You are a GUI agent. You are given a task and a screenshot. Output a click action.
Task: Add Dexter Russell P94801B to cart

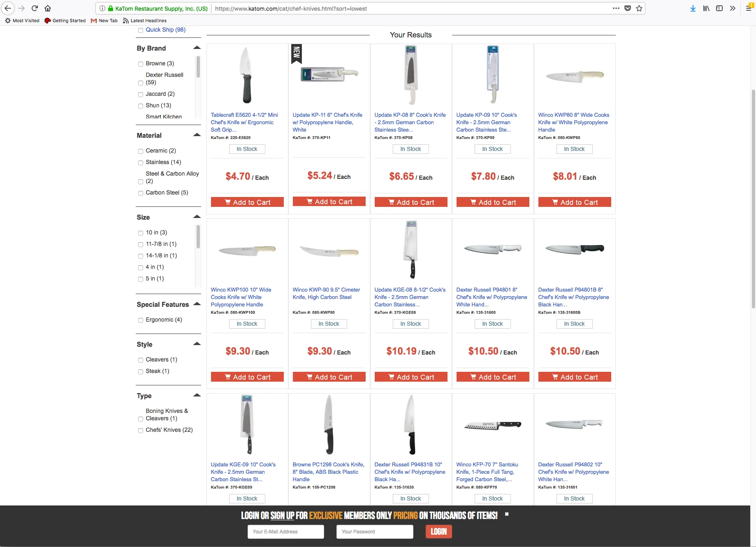point(575,377)
